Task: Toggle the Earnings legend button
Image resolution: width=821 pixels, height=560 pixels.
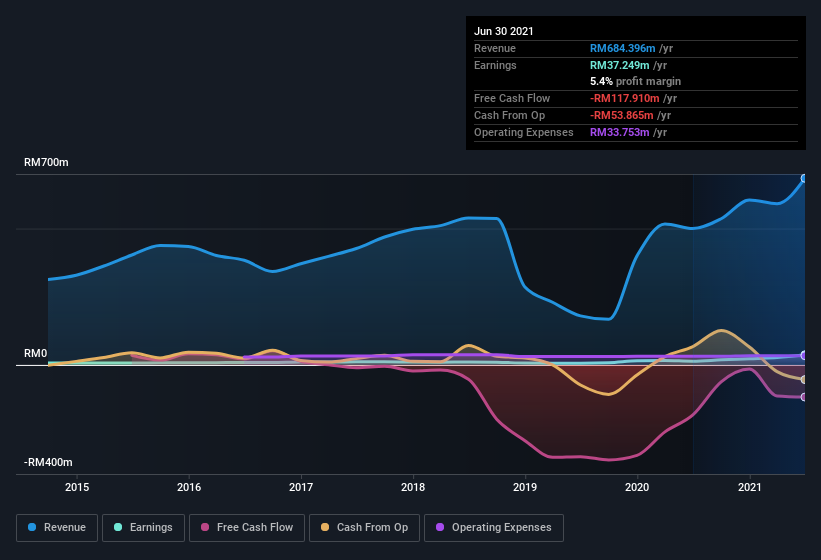Action: [x=143, y=528]
